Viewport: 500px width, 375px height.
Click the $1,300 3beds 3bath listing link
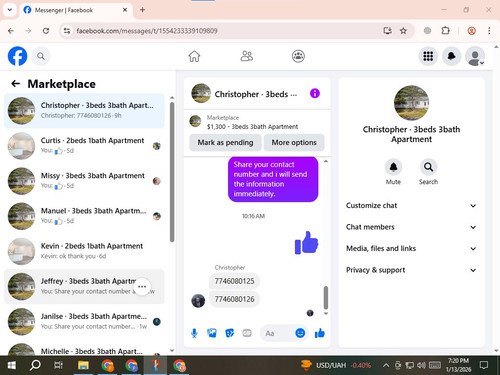(252, 127)
